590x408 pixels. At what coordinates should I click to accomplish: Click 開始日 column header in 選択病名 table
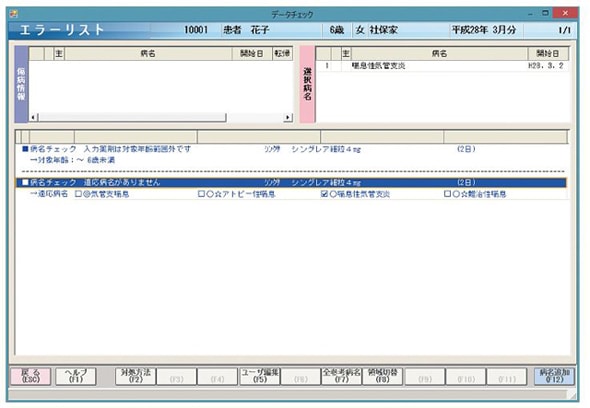548,53
